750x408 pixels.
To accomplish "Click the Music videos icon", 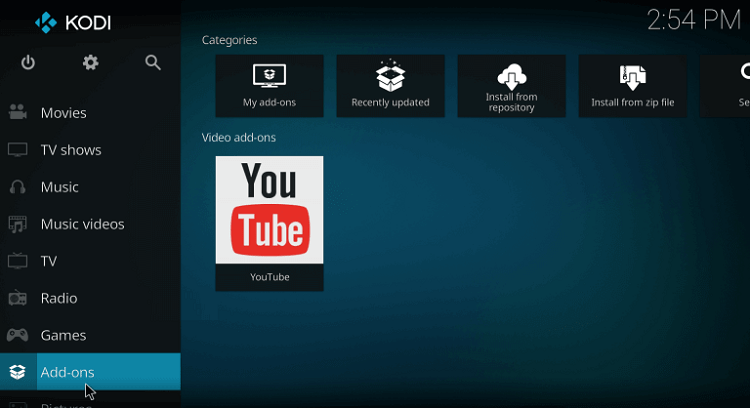I will point(18,224).
